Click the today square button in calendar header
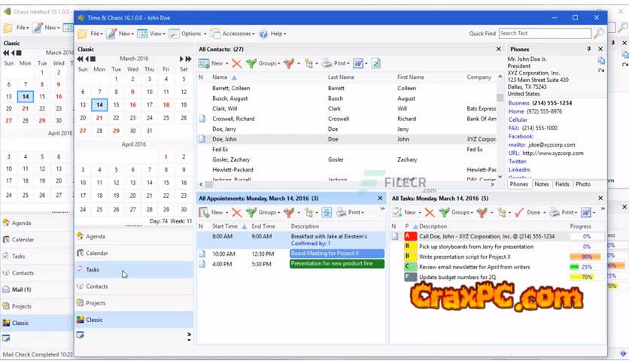The height and width of the screenshot is (364, 629). (x=93, y=59)
